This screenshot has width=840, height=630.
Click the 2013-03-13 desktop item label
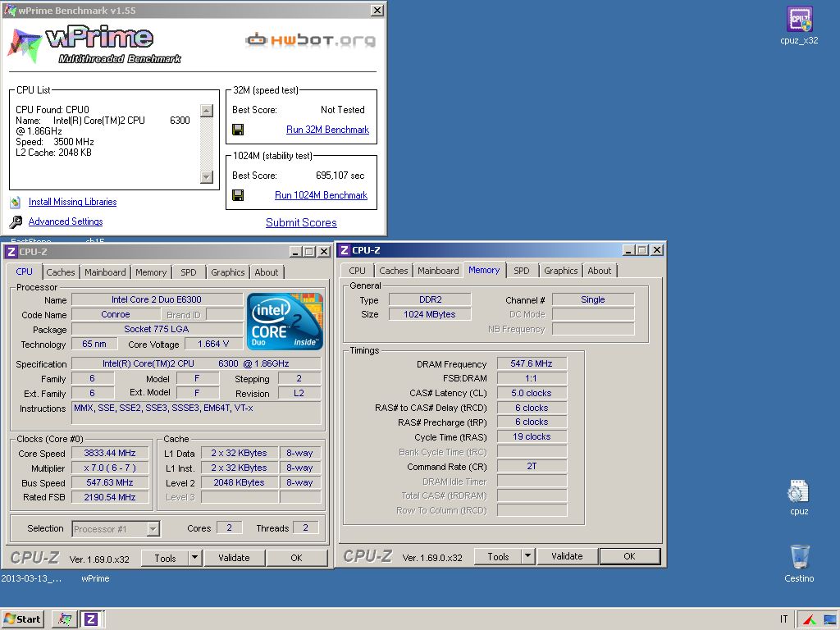pos(32,578)
